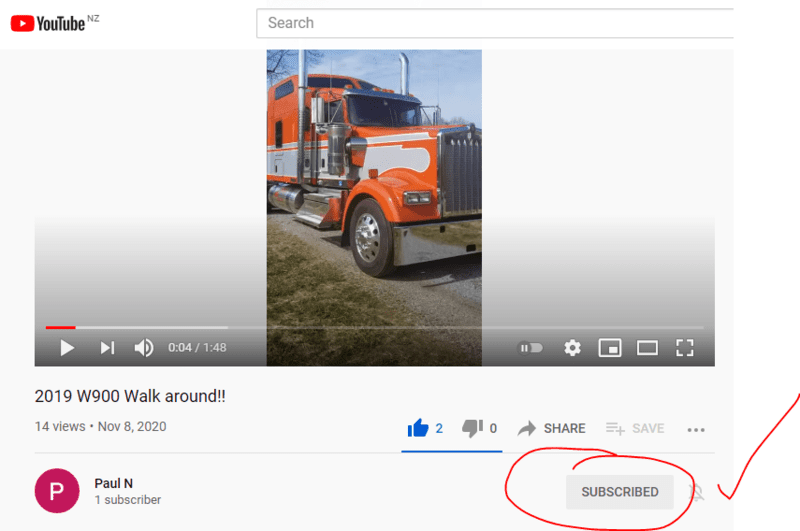Screen dimensions: 800x531
Task: Click the 14 views Nov 8, 2020 text
Action: pyautogui.click(x=101, y=426)
